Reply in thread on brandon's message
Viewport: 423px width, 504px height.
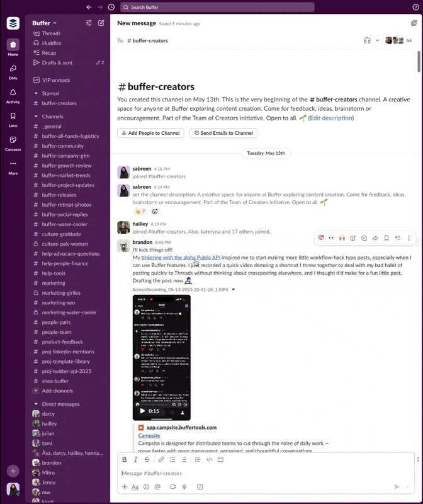point(364,238)
